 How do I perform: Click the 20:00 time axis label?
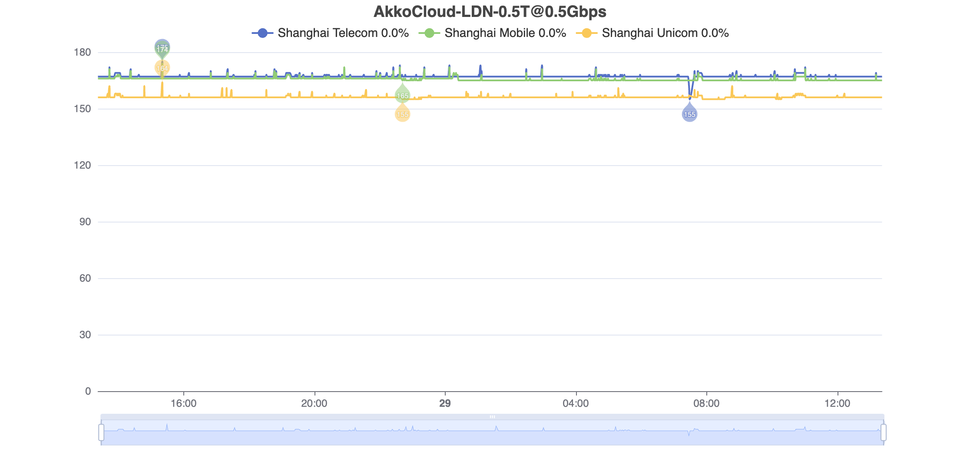coord(314,403)
